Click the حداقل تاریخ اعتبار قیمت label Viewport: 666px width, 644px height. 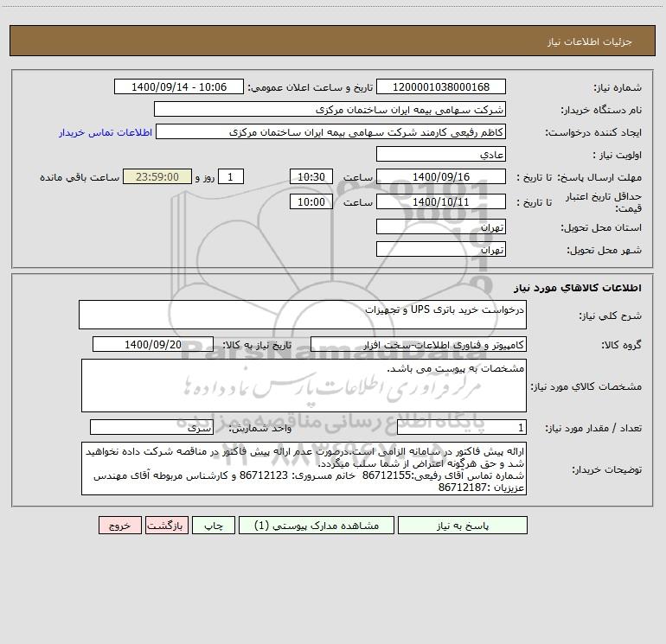tap(604, 202)
